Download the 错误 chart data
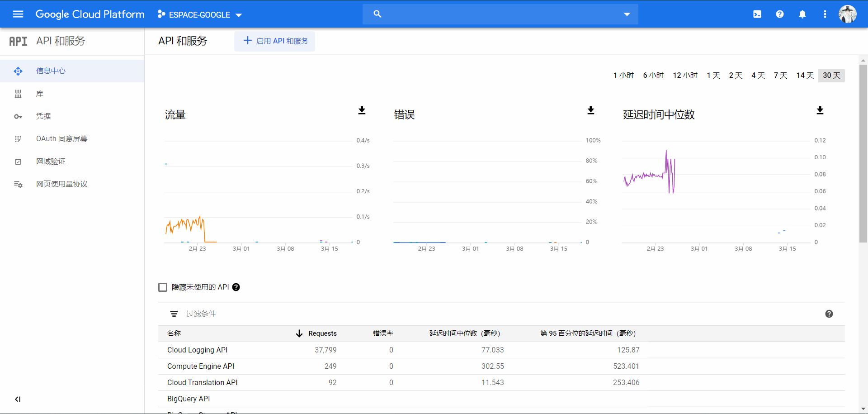Viewport: 868px width, 414px height. (590, 110)
